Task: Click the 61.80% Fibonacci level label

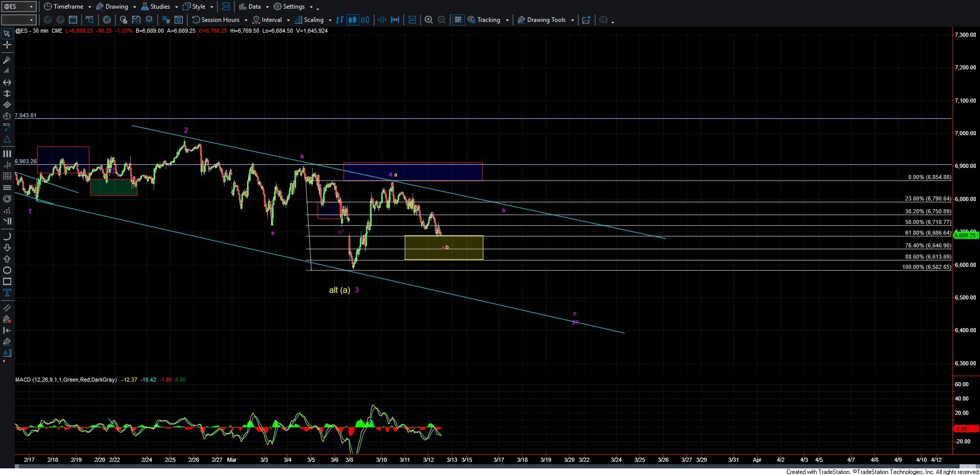Action: click(927, 233)
